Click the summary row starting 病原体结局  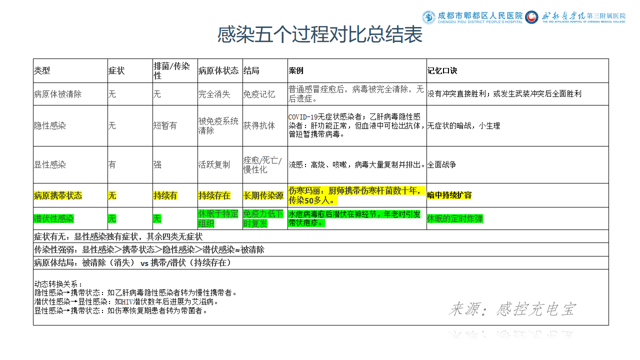coord(321,262)
